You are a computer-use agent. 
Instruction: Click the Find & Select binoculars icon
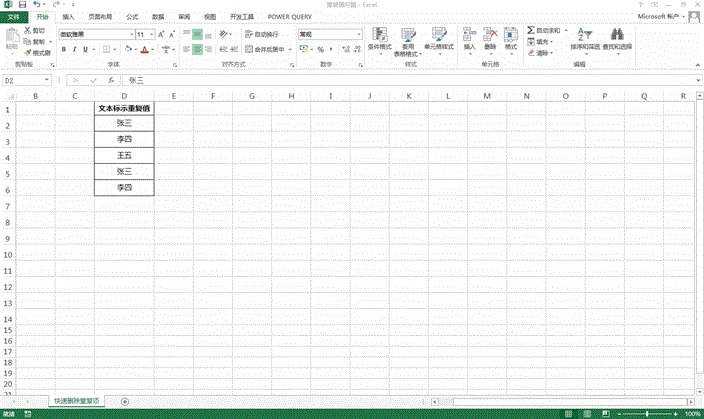(617, 35)
